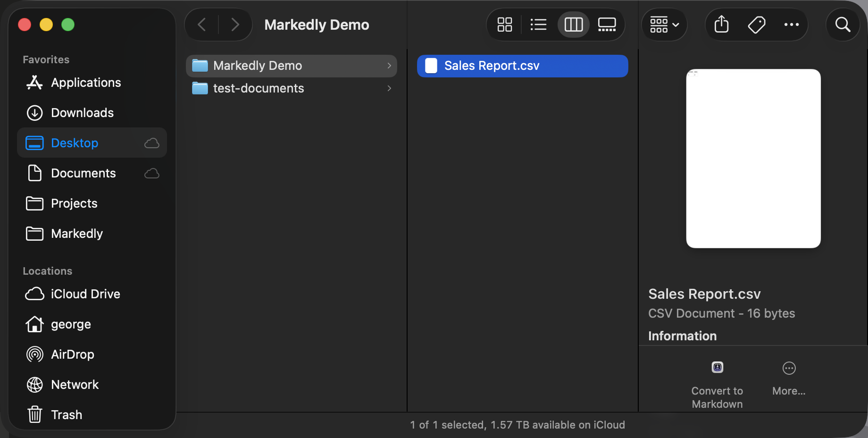The width and height of the screenshot is (868, 438).
Task: Open AirDrop in the sidebar
Action: (x=92, y=354)
